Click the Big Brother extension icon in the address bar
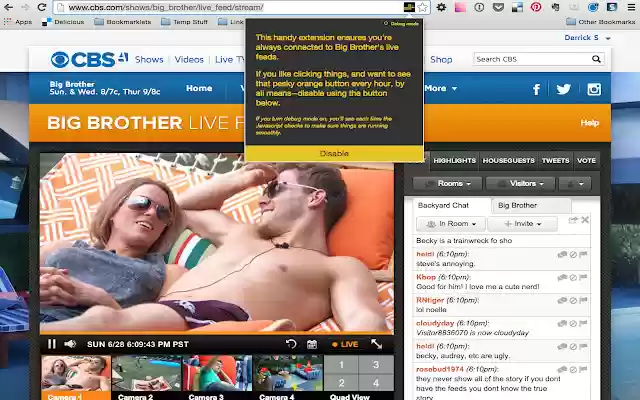 (x=409, y=7)
